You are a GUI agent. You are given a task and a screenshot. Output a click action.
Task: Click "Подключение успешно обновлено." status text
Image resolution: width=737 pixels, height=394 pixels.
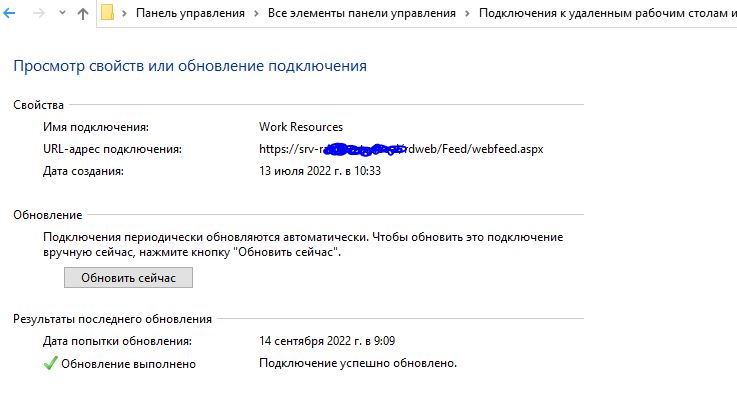pyautogui.click(x=358, y=363)
